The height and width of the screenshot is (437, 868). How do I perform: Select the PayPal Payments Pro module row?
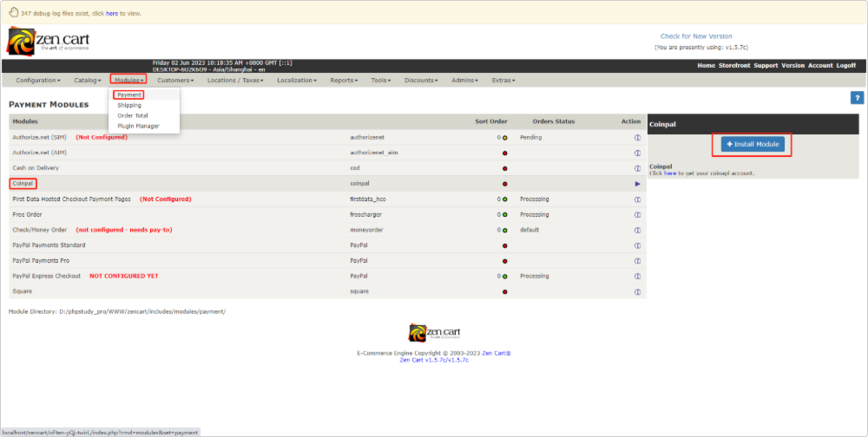43,260
